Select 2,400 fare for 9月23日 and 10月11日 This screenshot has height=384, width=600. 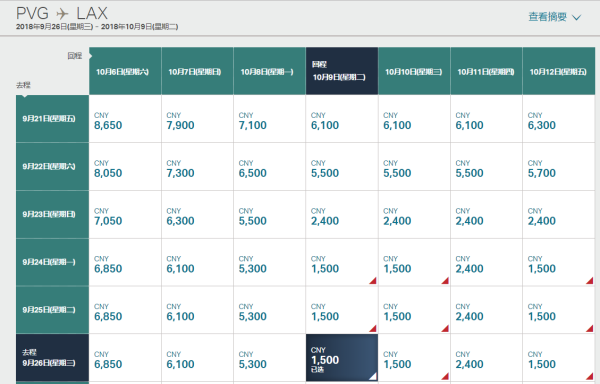point(486,214)
